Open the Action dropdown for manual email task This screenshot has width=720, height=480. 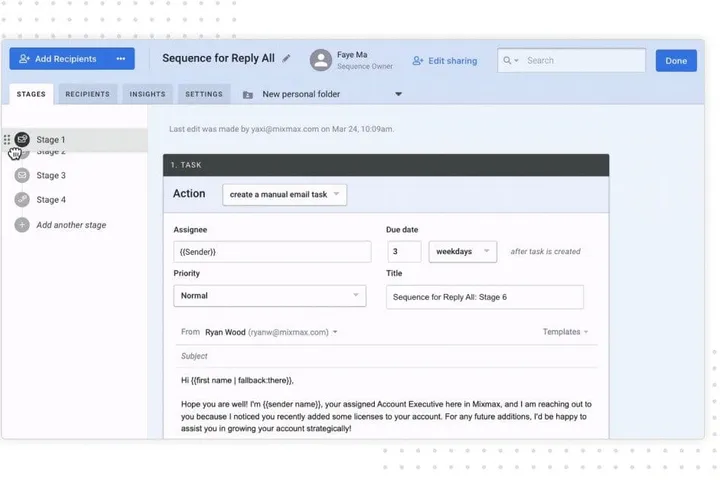(x=285, y=195)
